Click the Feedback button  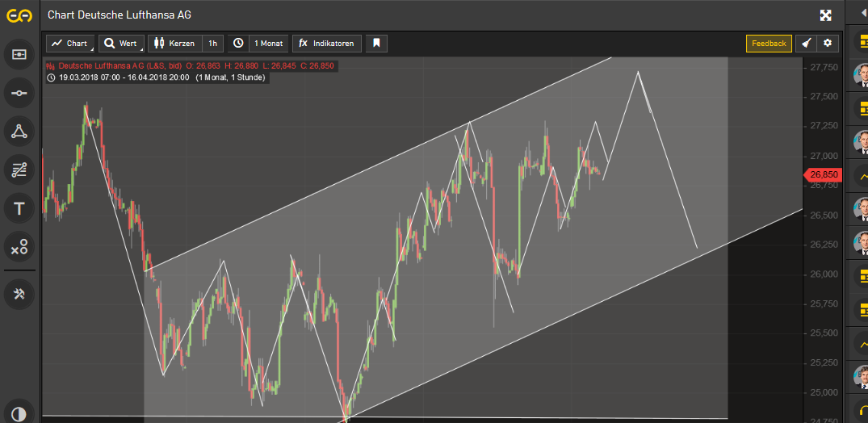pyautogui.click(x=769, y=44)
